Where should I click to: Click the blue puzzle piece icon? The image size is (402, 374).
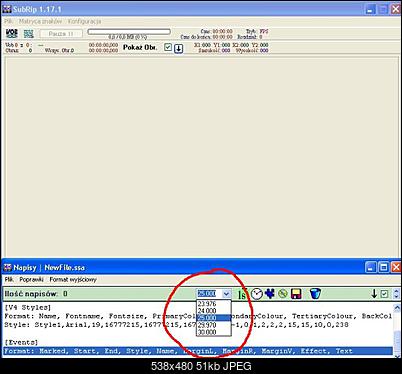pyautogui.click(x=270, y=293)
